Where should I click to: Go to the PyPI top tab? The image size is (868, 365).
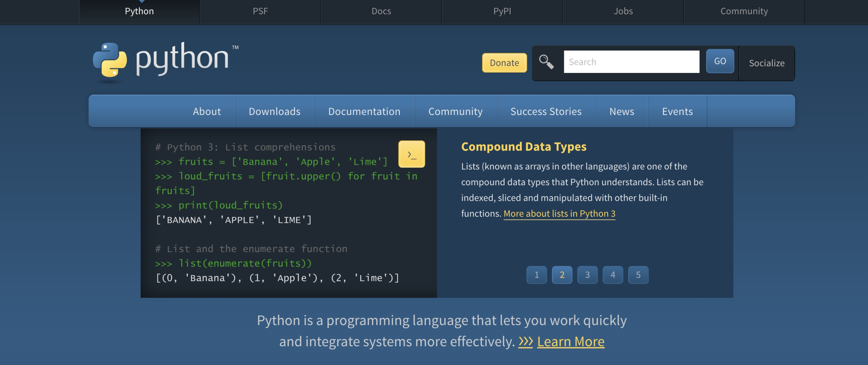(x=502, y=12)
